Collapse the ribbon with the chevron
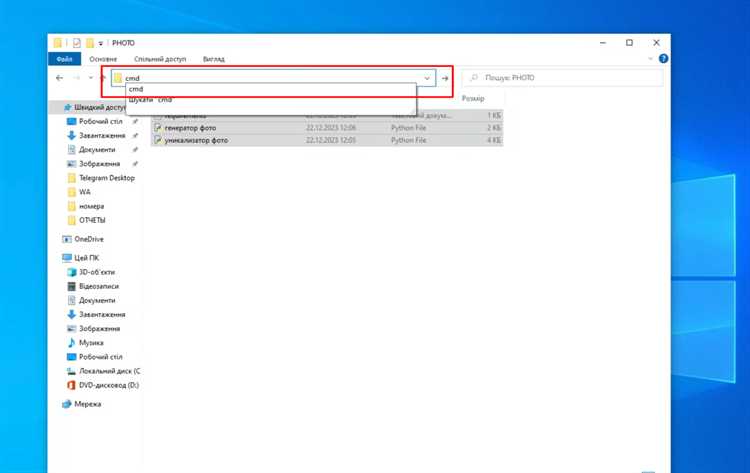 tap(650, 59)
